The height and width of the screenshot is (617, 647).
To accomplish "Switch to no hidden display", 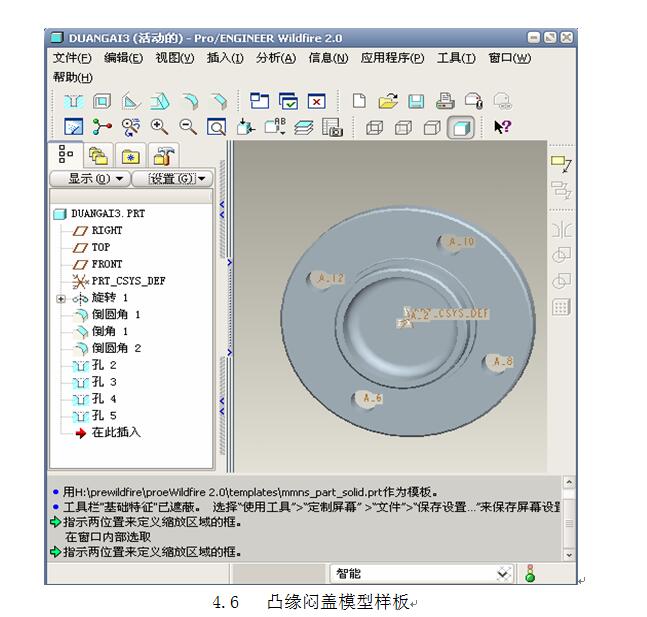I will tap(432, 127).
